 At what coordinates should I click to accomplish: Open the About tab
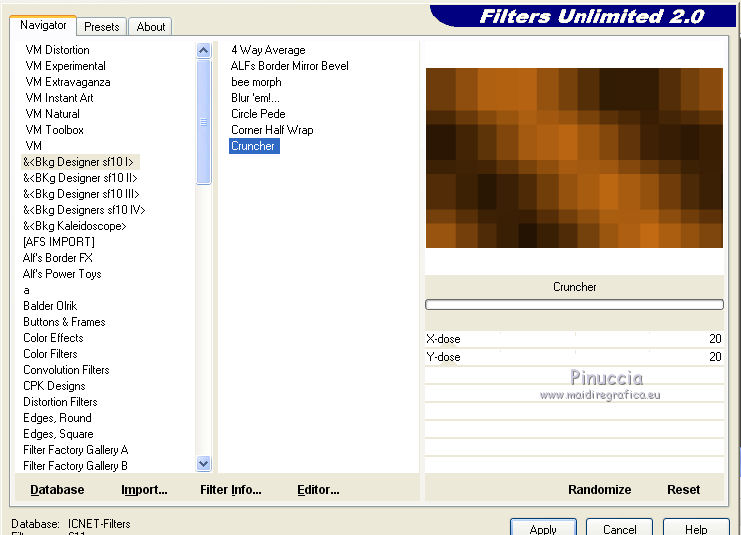pyautogui.click(x=151, y=27)
